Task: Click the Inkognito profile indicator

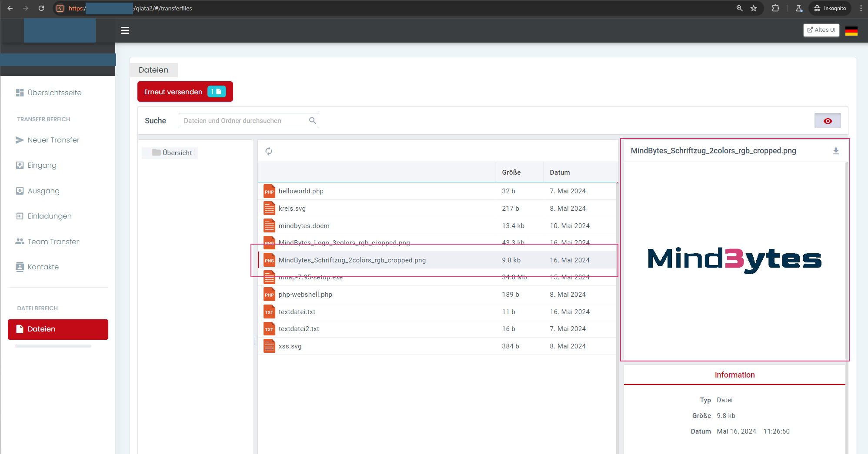Action: 830,8
